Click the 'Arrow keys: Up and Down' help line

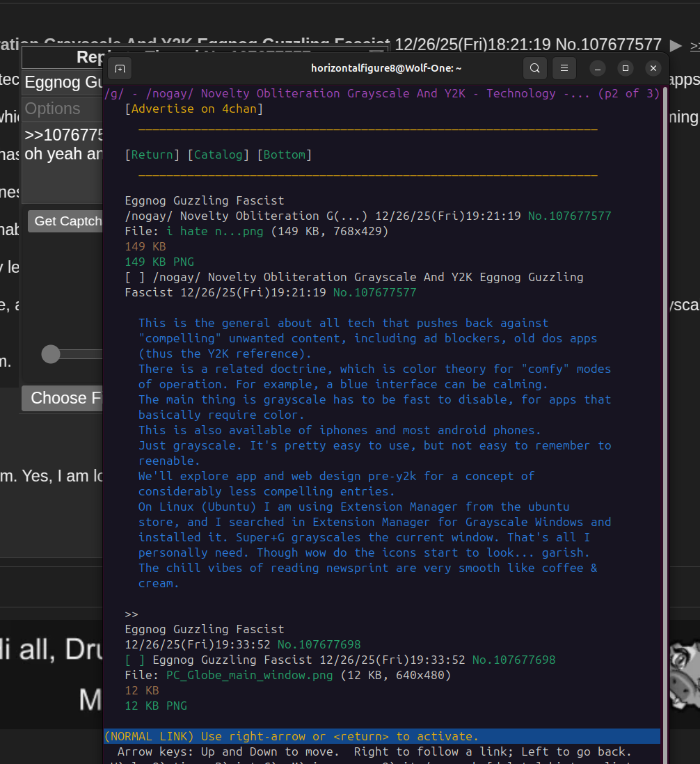[374, 751]
